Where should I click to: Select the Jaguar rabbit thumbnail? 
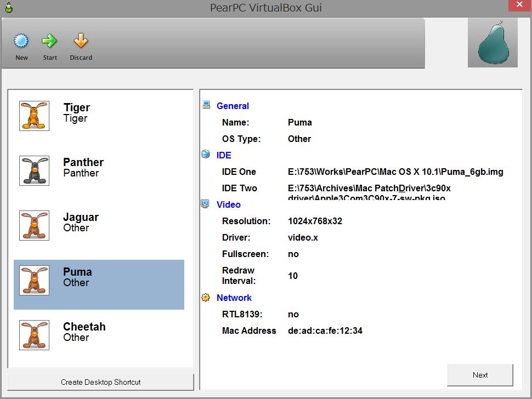coord(34,225)
